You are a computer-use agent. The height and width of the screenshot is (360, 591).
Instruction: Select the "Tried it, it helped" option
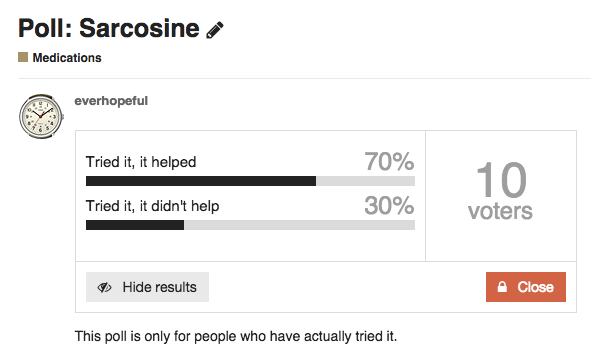[x=141, y=162]
